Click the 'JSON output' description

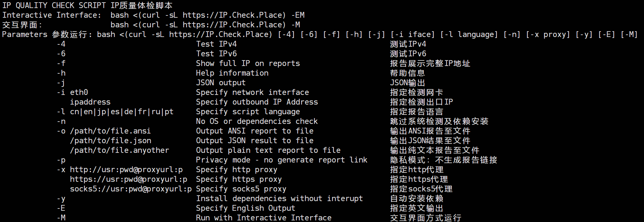click(221, 83)
